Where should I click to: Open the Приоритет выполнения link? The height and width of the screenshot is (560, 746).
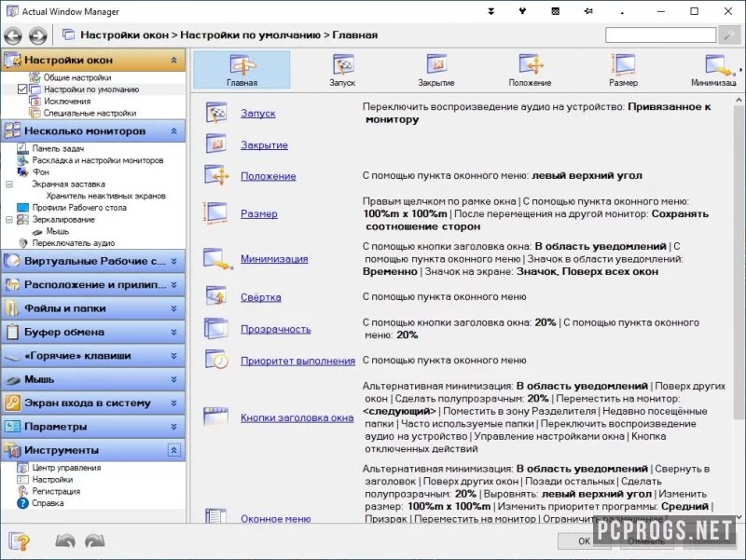coord(297,361)
